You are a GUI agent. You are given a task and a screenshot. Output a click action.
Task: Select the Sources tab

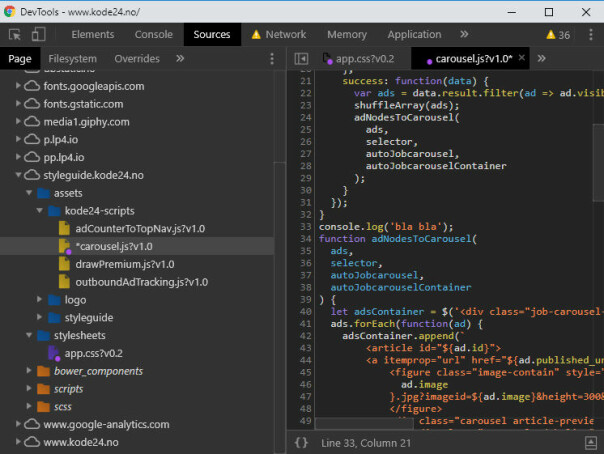(212, 34)
